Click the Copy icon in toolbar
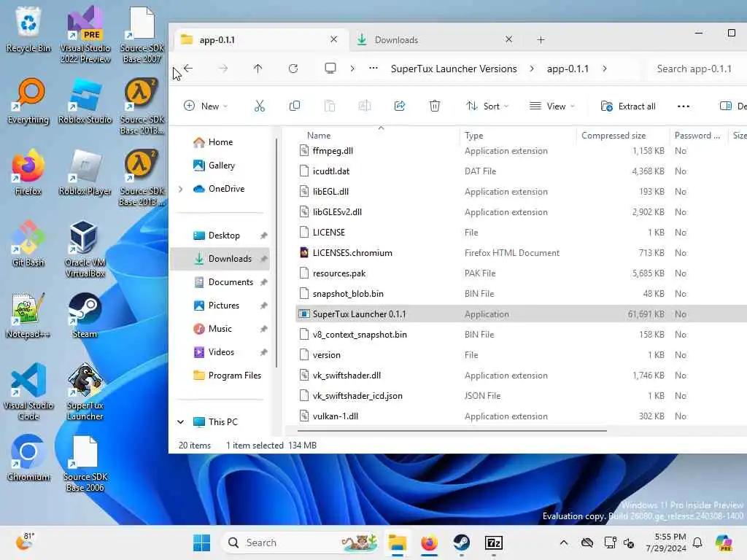 [x=295, y=106]
